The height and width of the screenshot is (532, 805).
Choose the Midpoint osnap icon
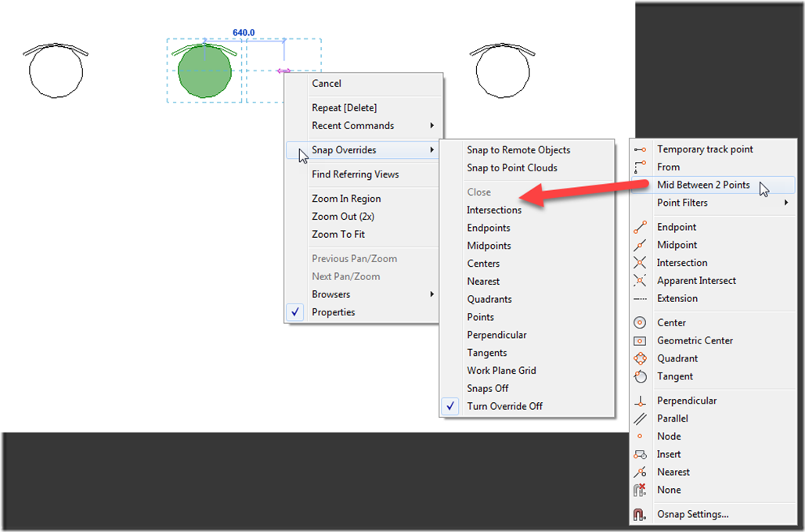pyautogui.click(x=641, y=245)
